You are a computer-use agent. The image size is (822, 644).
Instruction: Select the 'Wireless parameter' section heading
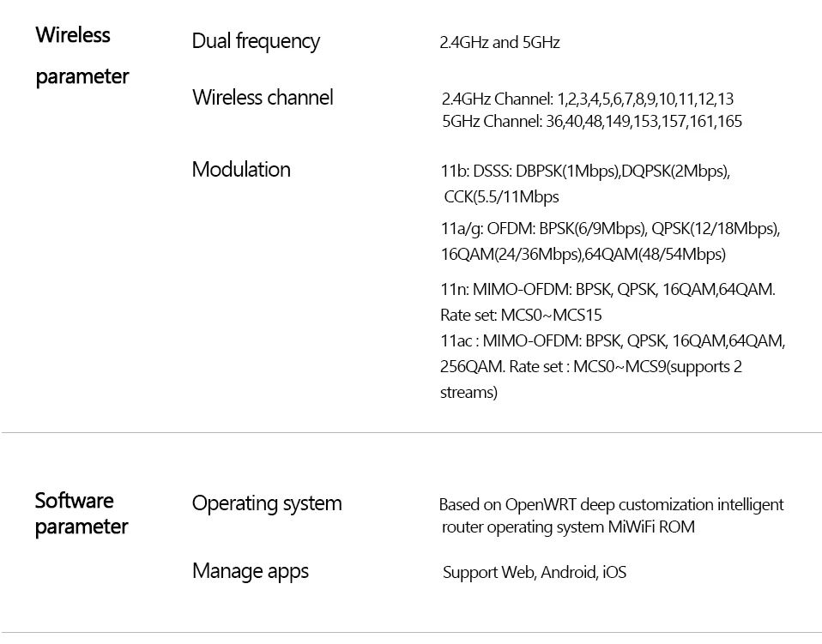pyautogui.click(x=82, y=56)
